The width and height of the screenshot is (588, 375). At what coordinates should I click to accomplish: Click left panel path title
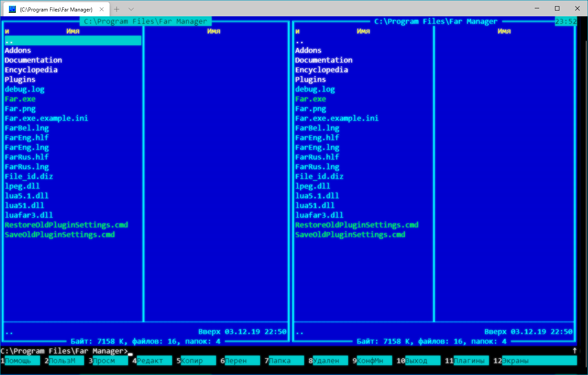point(146,21)
